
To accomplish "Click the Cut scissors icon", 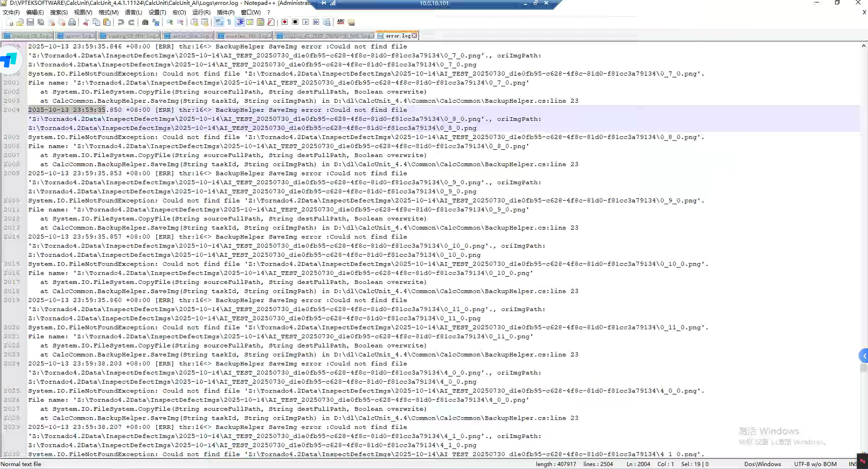I will tap(86, 22).
